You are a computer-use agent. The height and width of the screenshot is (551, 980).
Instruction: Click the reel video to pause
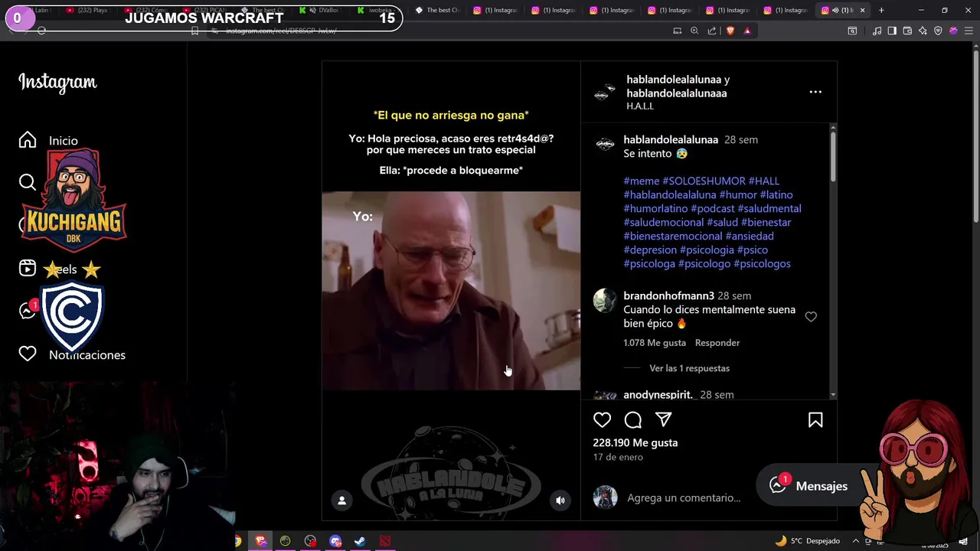pyautogui.click(x=451, y=291)
